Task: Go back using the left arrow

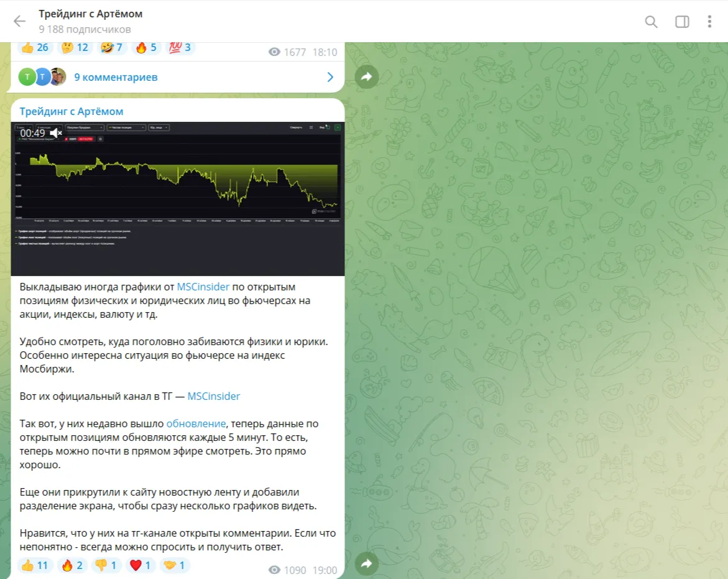Action: (19, 21)
